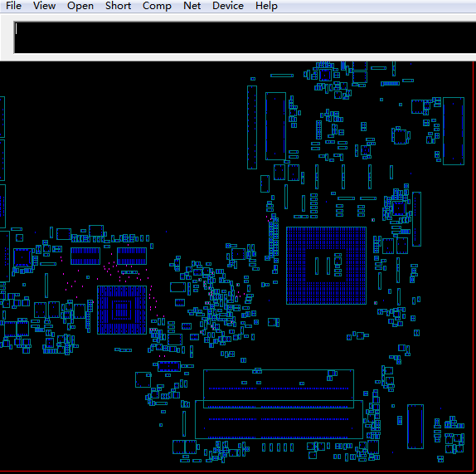
Task: Select the left blue-filled memory chip footprint
Action: click(x=85, y=256)
